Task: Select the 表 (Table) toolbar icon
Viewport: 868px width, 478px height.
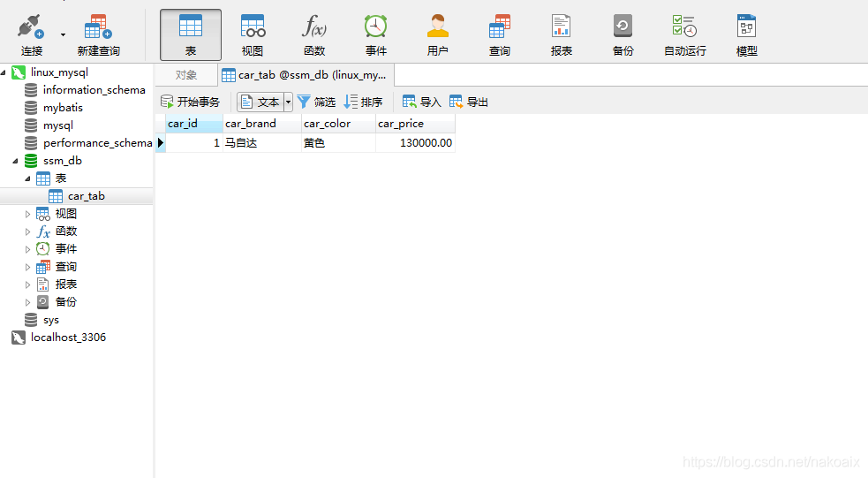Action: tap(191, 34)
